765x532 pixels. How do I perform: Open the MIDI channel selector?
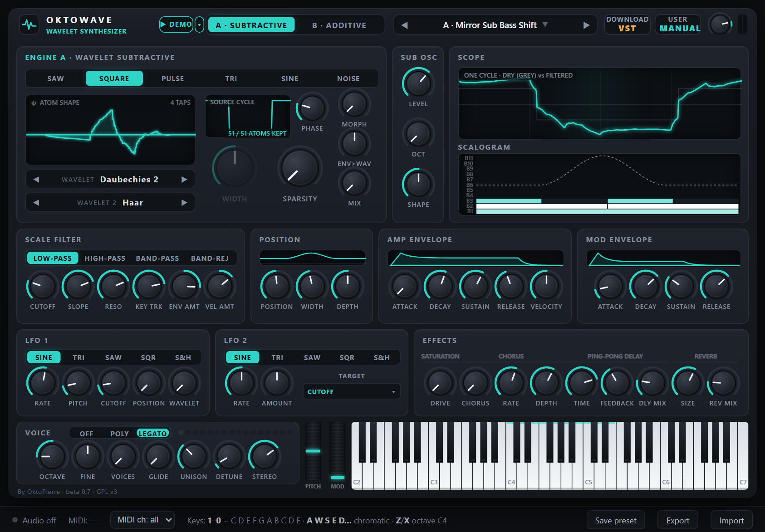[x=142, y=520]
